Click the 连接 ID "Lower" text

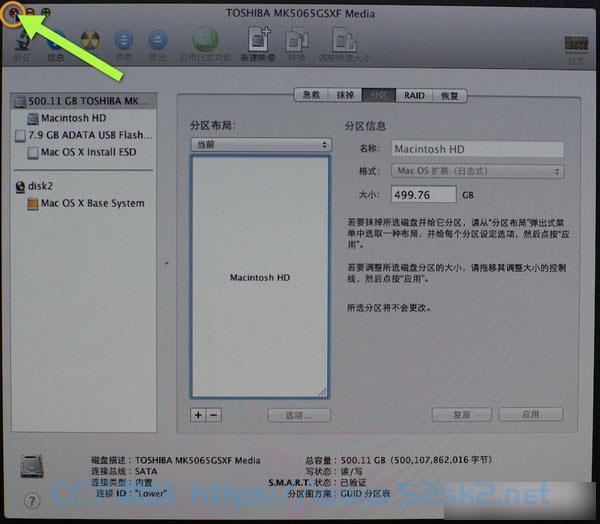(x=131, y=493)
